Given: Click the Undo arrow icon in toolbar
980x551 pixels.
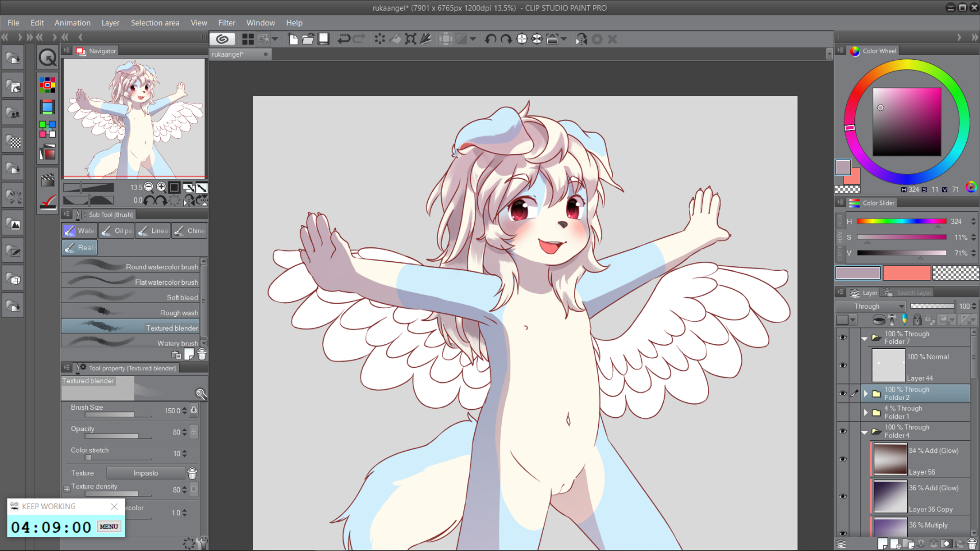Looking at the screenshot, I should 344,39.
